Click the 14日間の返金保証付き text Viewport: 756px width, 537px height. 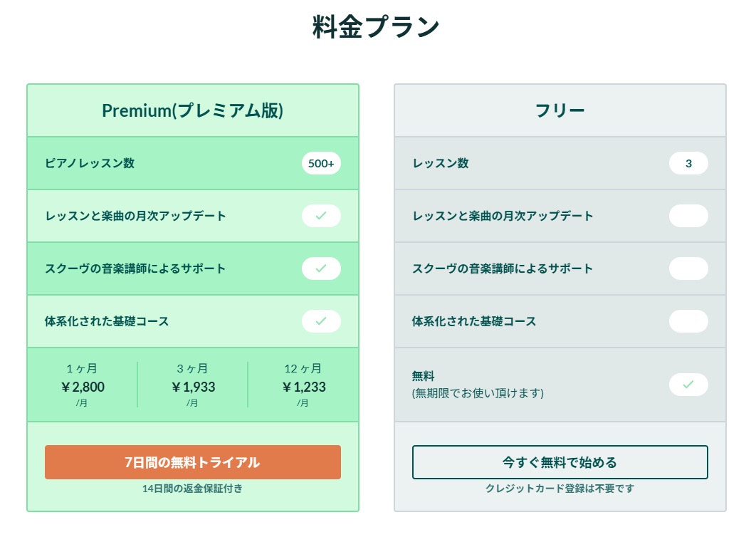point(192,489)
